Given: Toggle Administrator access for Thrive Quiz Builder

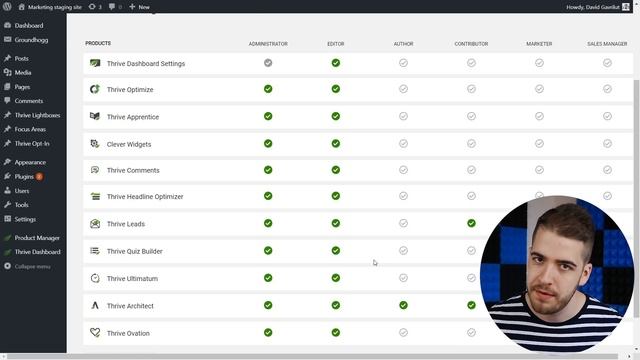Looking at the screenshot, I should pyautogui.click(x=268, y=251).
